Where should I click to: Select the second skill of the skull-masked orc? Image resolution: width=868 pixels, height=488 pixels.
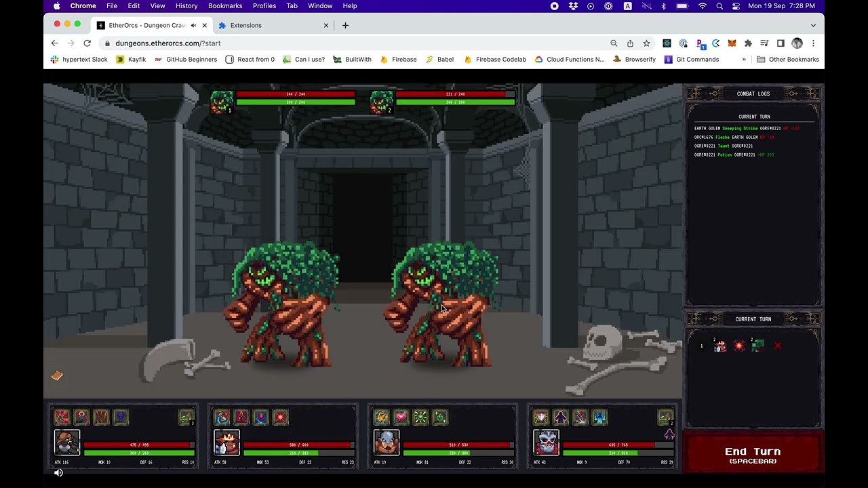pos(561,417)
